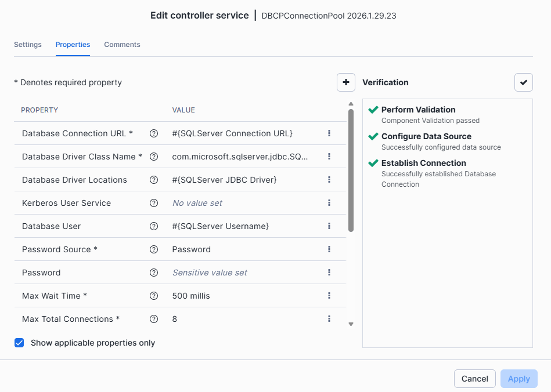The height and width of the screenshot is (392, 551).
Task: Open options menu for Database Connection URL
Action: (329, 133)
